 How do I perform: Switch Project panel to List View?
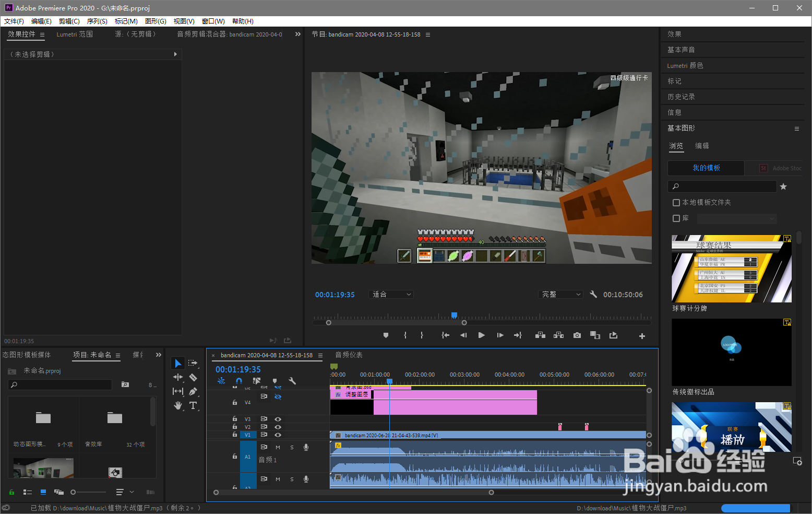pos(28,492)
